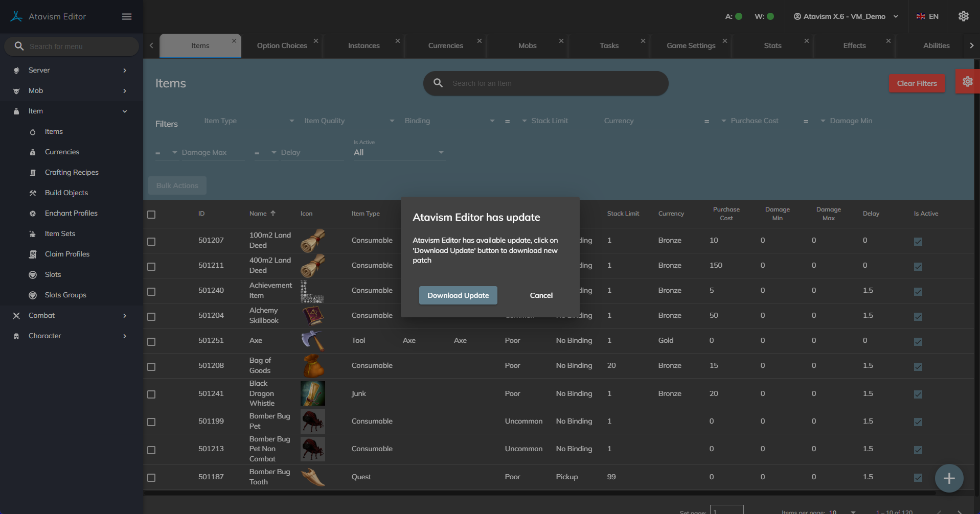Open Atavism X.6 - VM_Demo profile dropdown
This screenshot has width=980, height=514.
846,16
